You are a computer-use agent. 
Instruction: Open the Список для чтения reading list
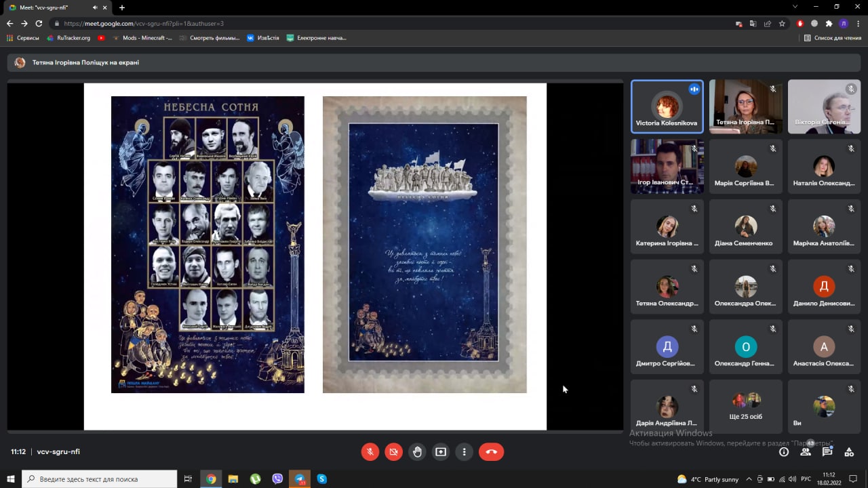[x=833, y=38]
